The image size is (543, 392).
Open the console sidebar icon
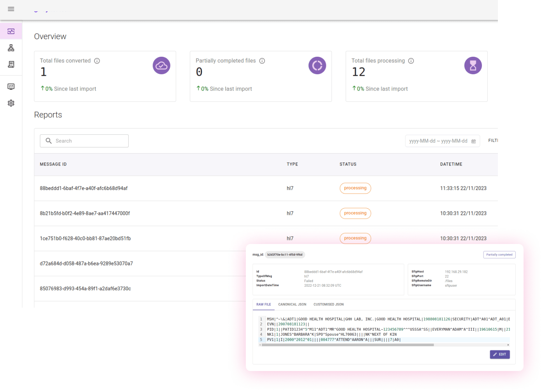[11, 86]
